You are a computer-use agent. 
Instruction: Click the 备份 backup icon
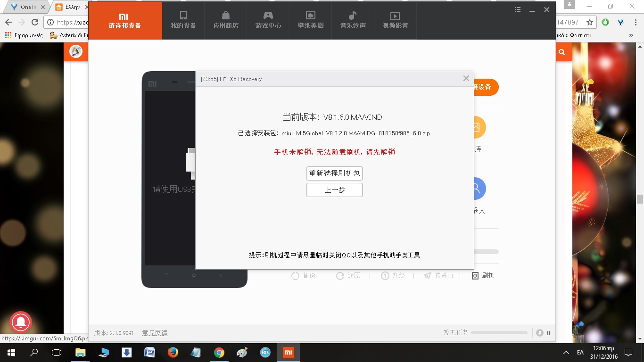coord(296,276)
